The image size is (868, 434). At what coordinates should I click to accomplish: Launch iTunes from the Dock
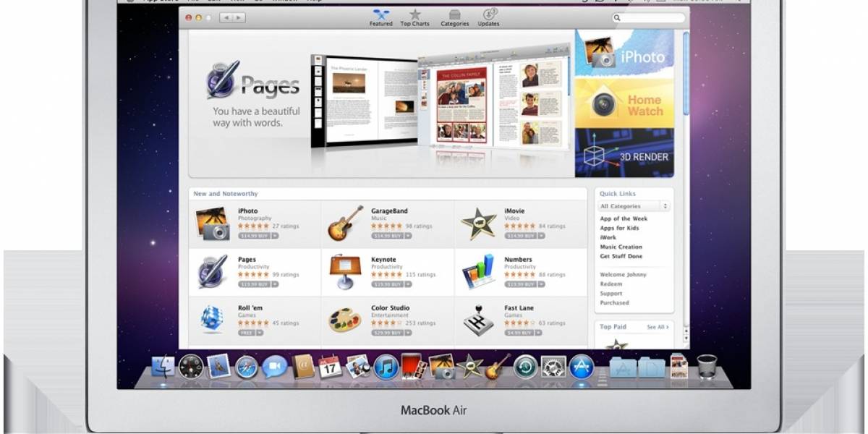pos(386,366)
